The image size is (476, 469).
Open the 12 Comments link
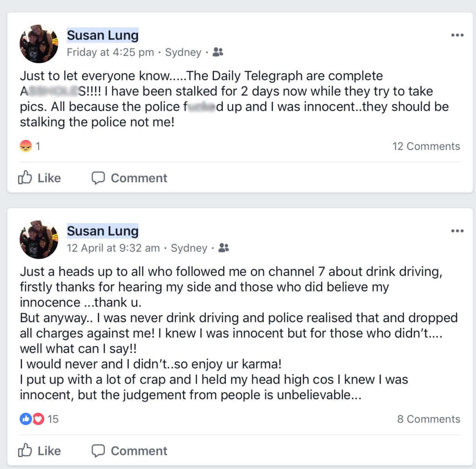[426, 146]
